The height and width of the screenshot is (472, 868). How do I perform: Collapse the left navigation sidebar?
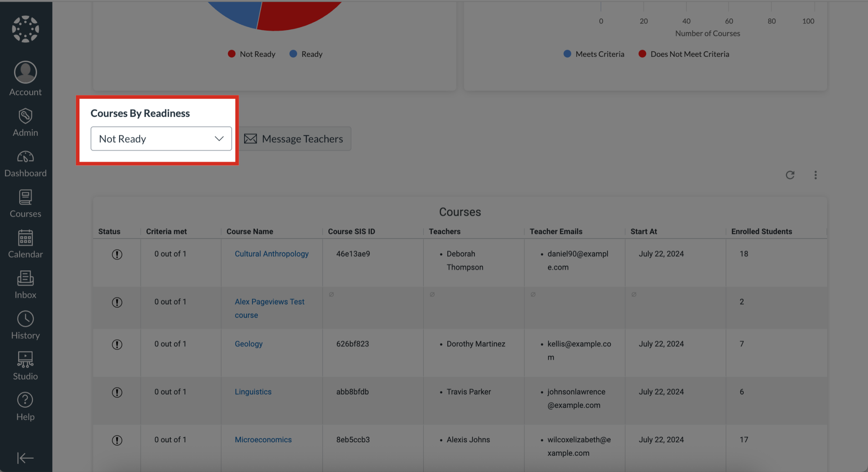coord(25,458)
